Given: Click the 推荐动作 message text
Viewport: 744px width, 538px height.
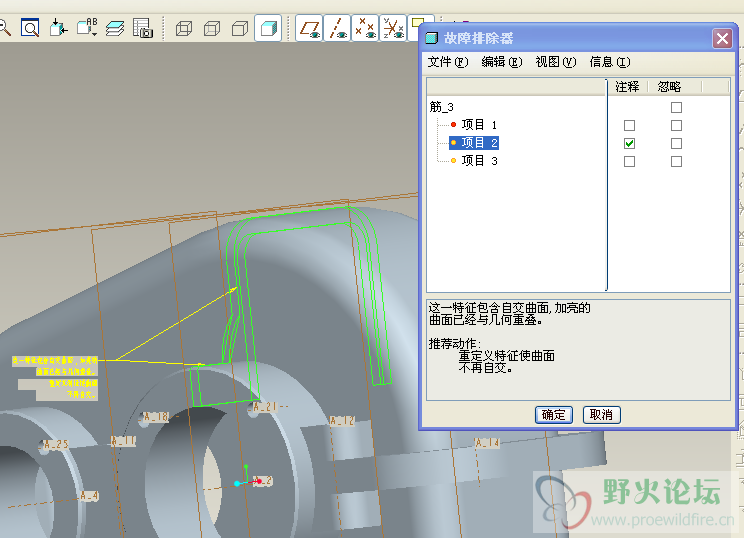Looking at the screenshot, I should tap(455, 343).
